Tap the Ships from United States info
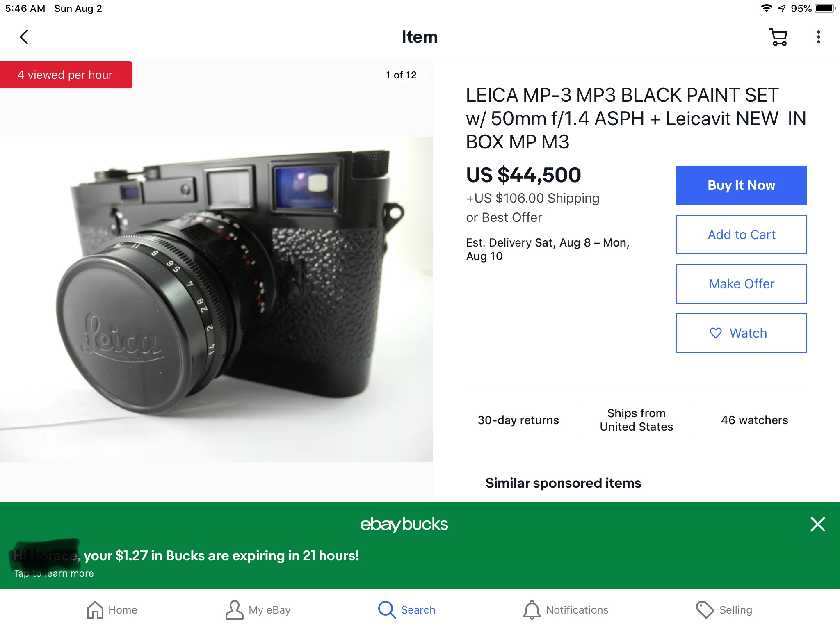This screenshot has height=630, width=840. 636,420
